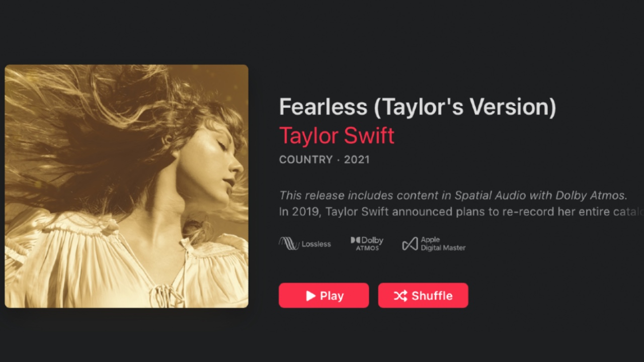The width and height of the screenshot is (644, 362).
Task: Click the Spatial Audio release note line
Action: tap(453, 195)
